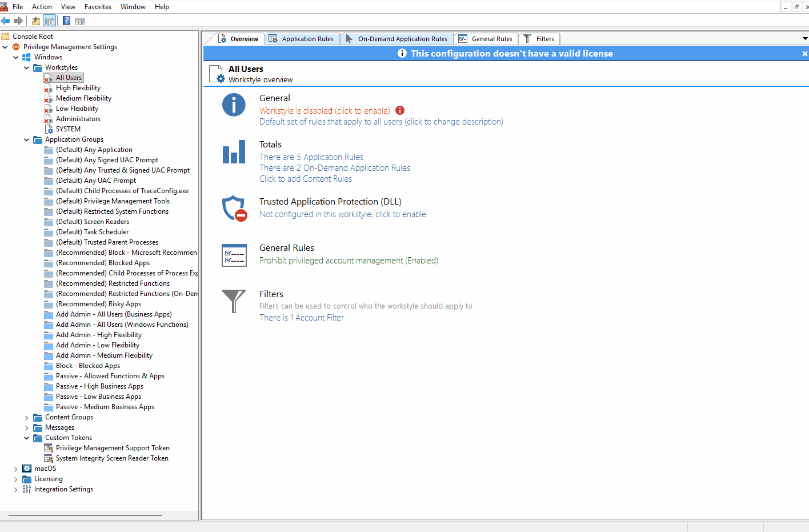Image resolution: width=809 pixels, height=532 pixels.
Task: Click the Show/Hide Action Pane icon
Action: click(80, 21)
